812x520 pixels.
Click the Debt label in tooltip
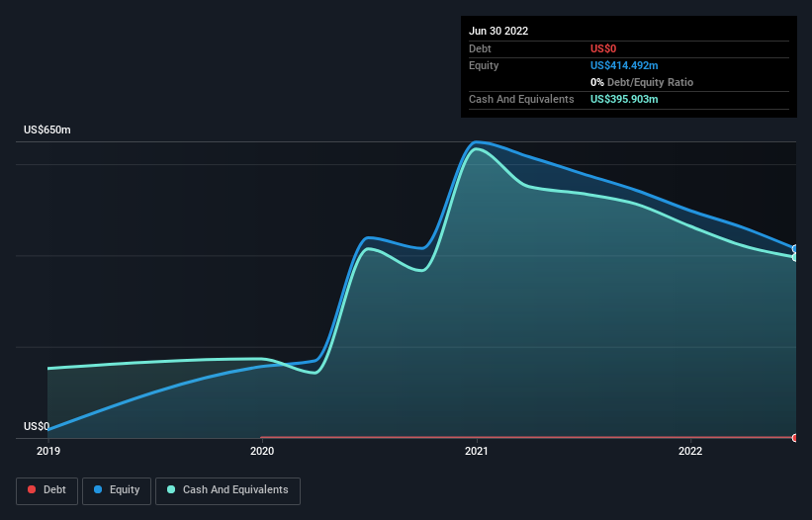tap(480, 48)
